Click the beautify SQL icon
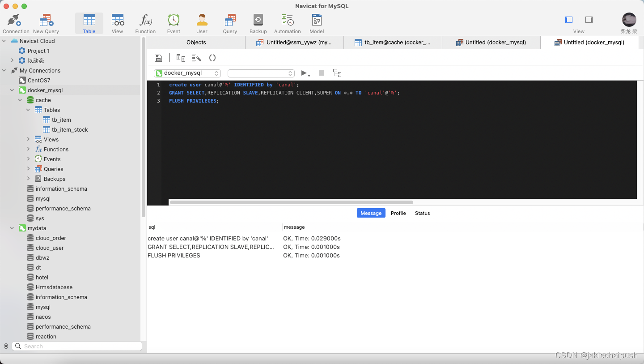This screenshot has height=364, width=644. (196, 58)
